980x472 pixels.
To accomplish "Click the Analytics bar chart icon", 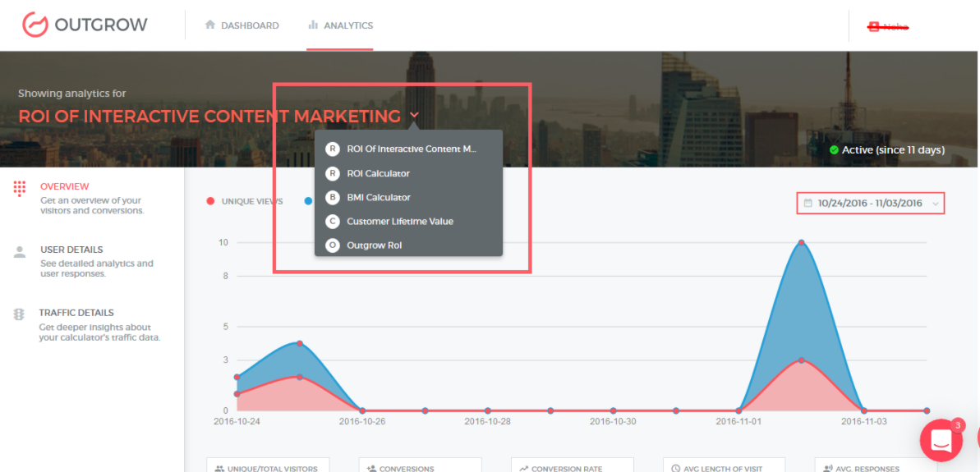I will 313,25.
